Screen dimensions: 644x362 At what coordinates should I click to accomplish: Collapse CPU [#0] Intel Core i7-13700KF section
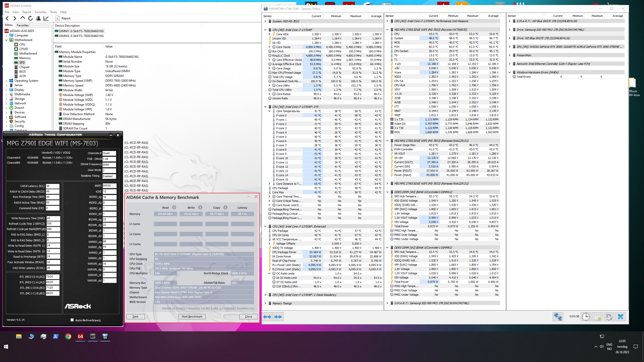coord(265,30)
